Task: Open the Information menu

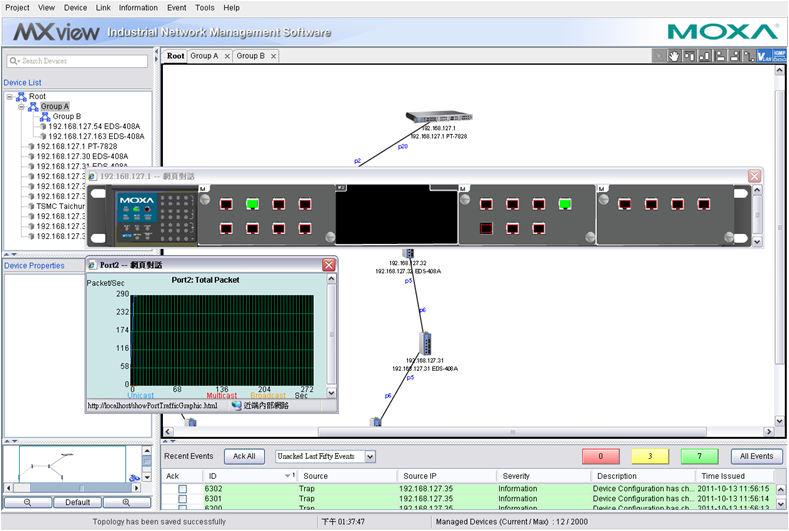Action: click(138, 8)
